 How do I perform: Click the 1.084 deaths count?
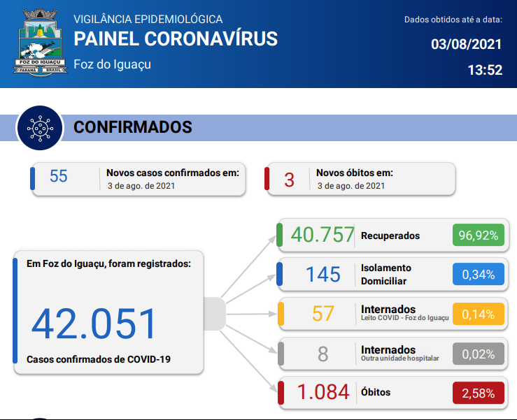(323, 392)
